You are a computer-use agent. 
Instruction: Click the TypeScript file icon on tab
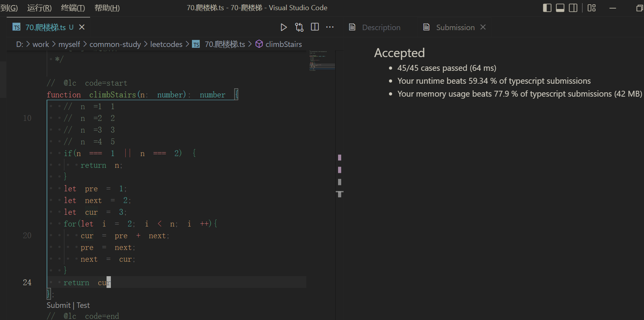[x=16, y=27]
